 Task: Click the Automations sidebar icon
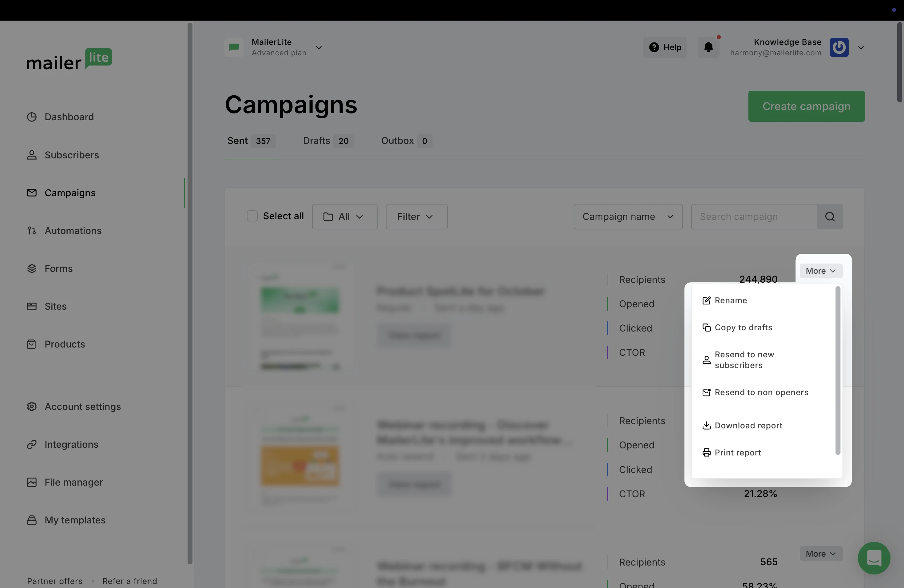(32, 231)
